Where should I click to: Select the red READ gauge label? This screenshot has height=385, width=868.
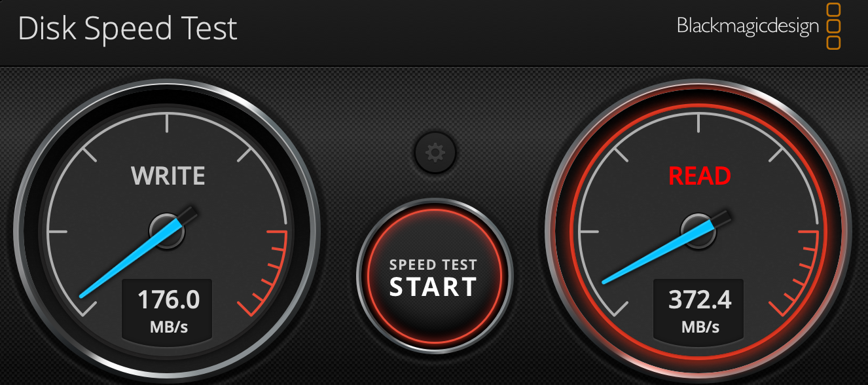(x=699, y=176)
